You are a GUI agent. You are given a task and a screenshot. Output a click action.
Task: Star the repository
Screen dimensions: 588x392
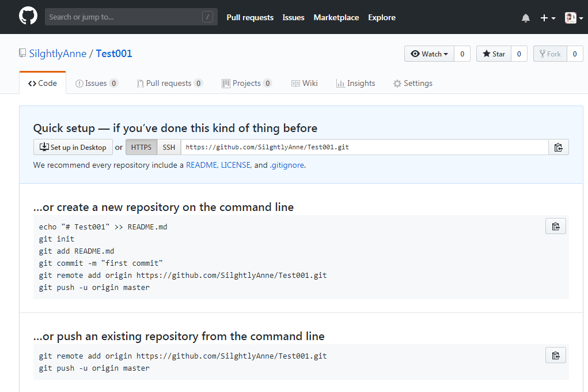coord(494,54)
